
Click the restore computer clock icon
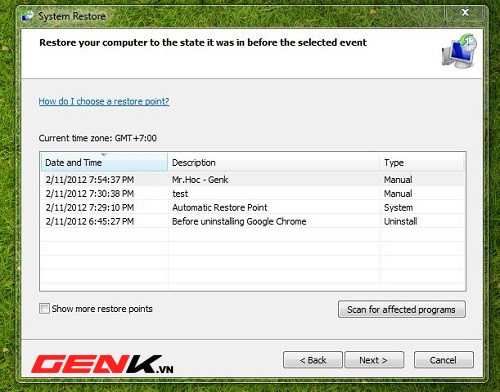click(459, 50)
